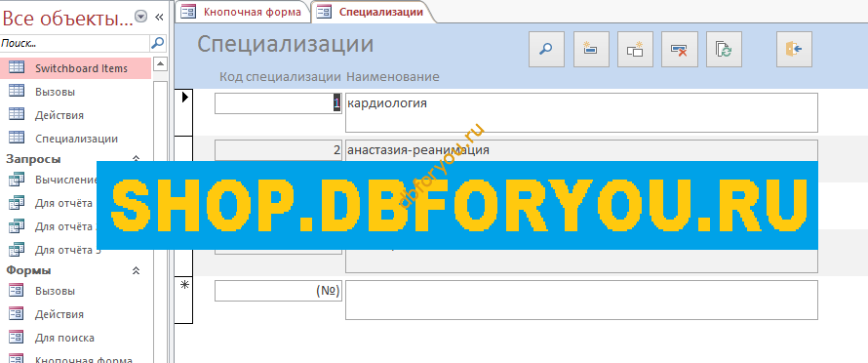Image resolution: width=868 pixels, height=363 pixels.
Task: Click the new record (№) code field
Action: coord(278,291)
